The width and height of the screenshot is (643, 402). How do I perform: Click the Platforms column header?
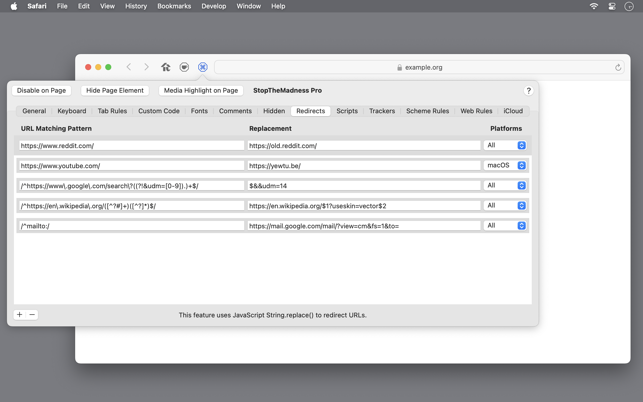tap(506, 128)
